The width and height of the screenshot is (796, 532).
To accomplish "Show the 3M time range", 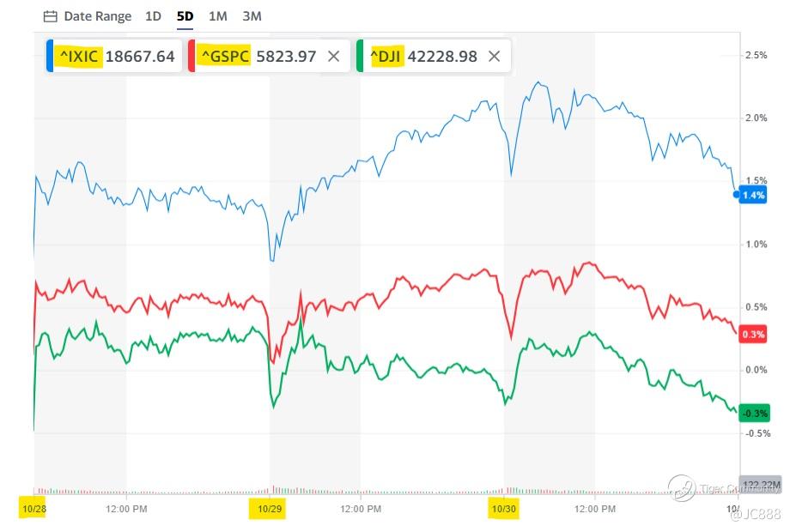I will 252,16.
